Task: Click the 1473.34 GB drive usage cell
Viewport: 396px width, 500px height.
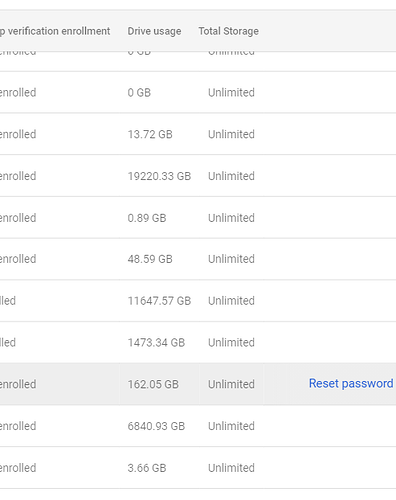Action: pyautogui.click(x=156, y=342)
